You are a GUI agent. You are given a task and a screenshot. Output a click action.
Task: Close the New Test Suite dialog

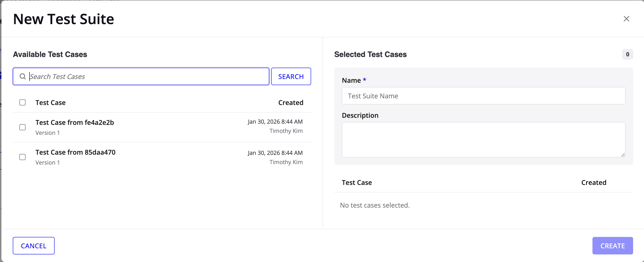(626, 19)
